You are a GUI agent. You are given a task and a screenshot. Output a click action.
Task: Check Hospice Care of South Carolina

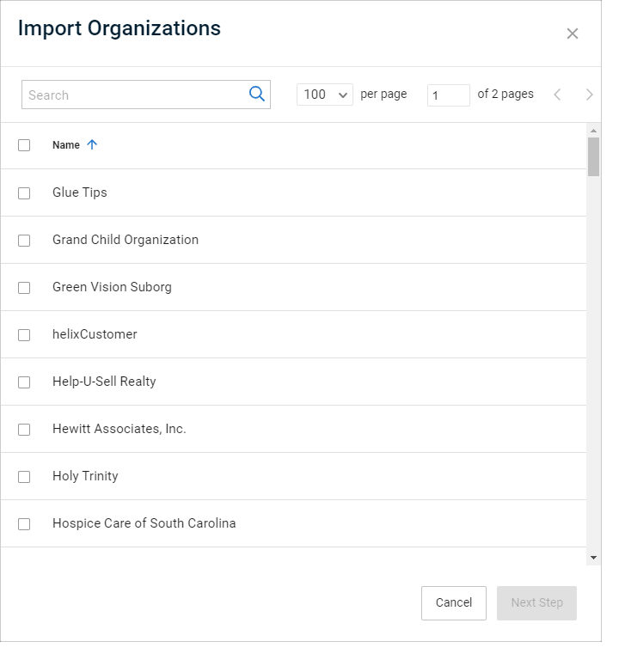click(x=24, y=523)
